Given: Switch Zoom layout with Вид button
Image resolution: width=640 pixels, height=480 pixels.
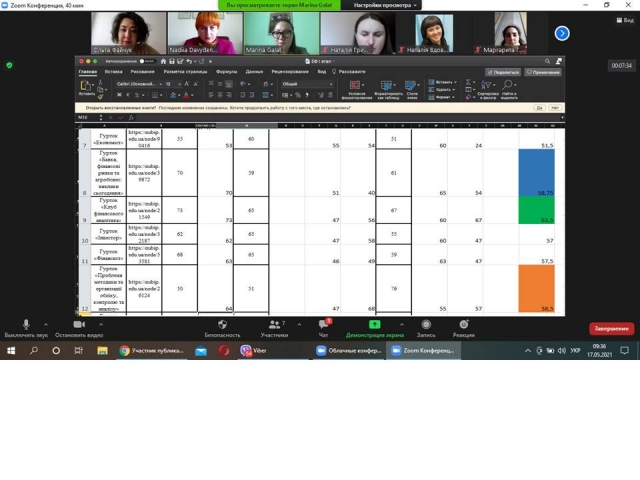Looking at the screenshot, I should click(625, 20).
